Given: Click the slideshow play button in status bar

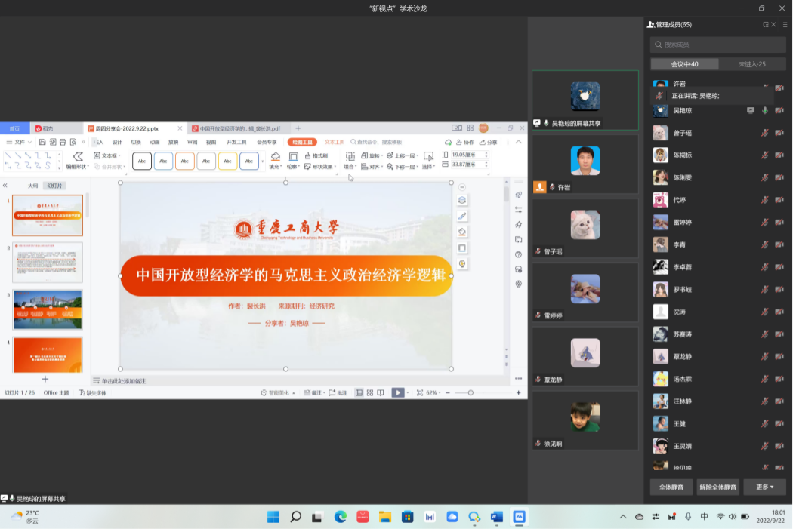Looking at the screenshot, I should tap(397, 392).
